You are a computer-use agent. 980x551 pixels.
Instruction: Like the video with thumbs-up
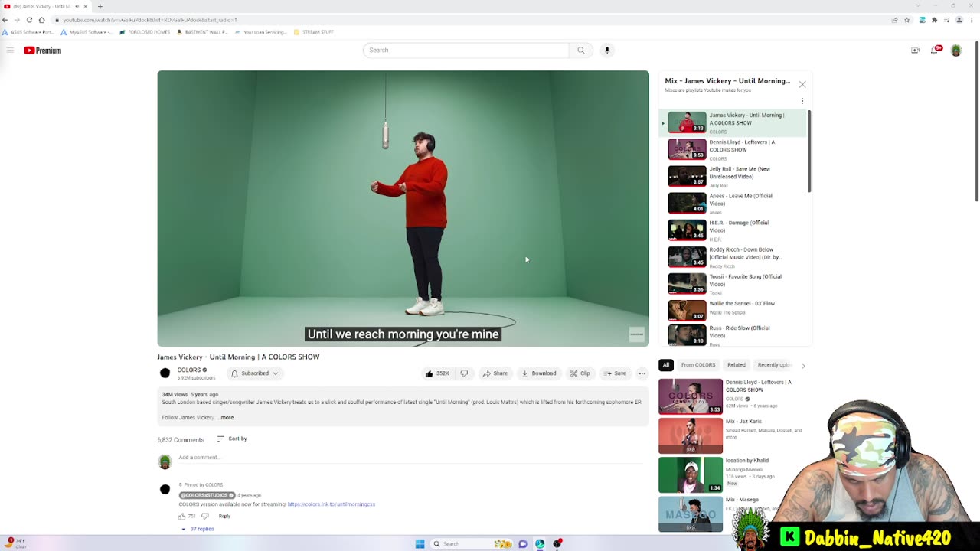pos(438,373)
